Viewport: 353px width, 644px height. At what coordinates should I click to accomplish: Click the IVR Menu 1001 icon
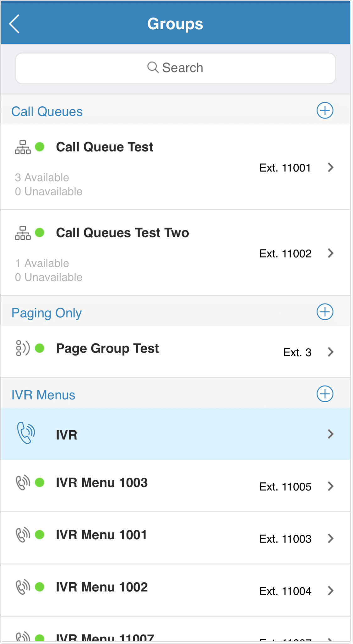[22, 534]
